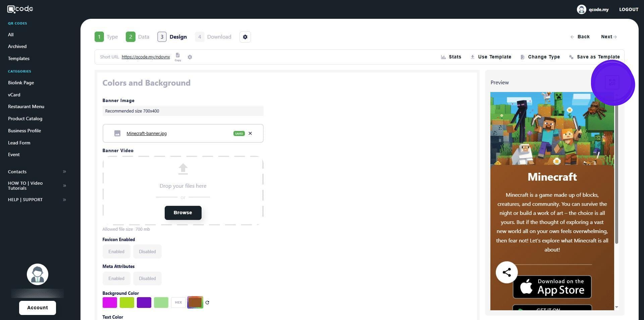Select the light green background color swatch

[x=161, y=303]
